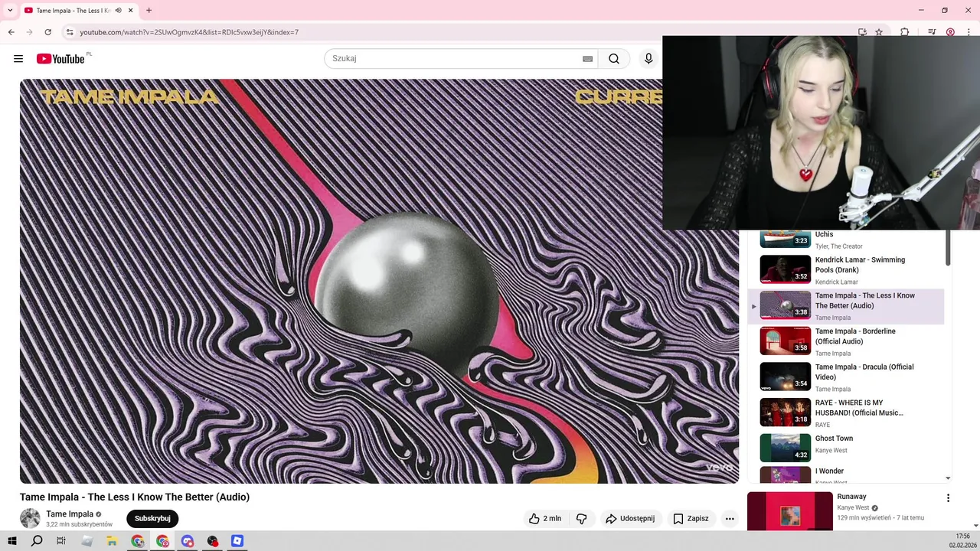The height and width of the screenshot is (551, 980).
Task: Open site information icon in address bar
Action: (x=70, y=32)
